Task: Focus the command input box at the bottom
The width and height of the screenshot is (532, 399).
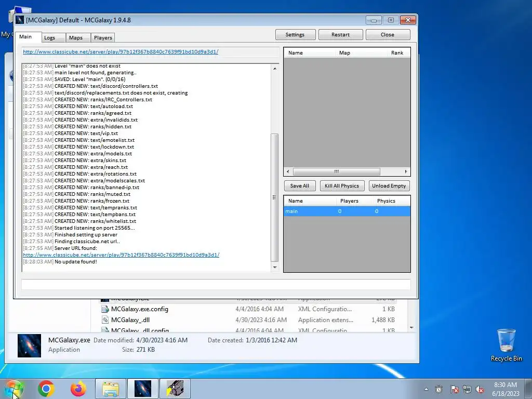Action: [x=216, y=284]
